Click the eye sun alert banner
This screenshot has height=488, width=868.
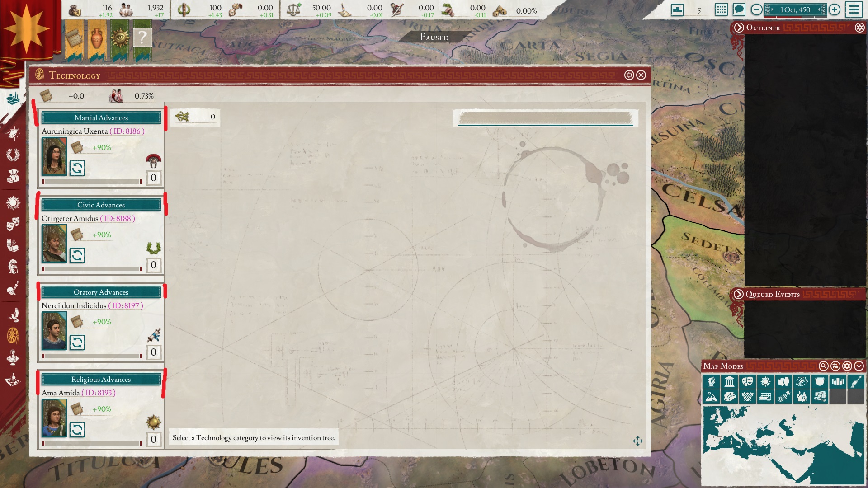pyautogui.click(x=120, y=41)
